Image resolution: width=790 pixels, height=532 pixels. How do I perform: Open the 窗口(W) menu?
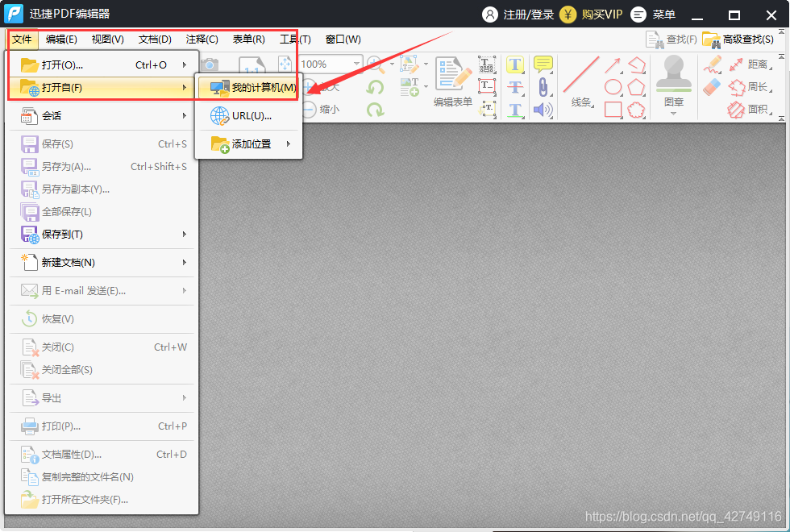343,39
